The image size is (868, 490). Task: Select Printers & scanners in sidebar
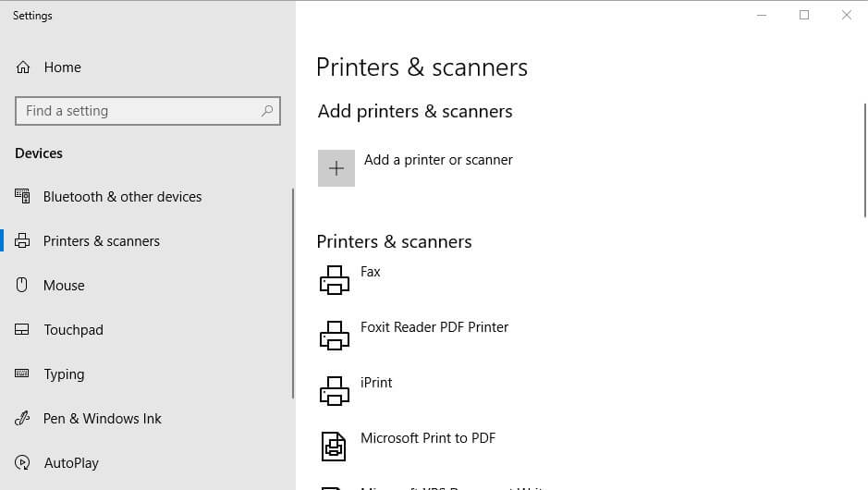pyautogui.click(x=102, y=241)
